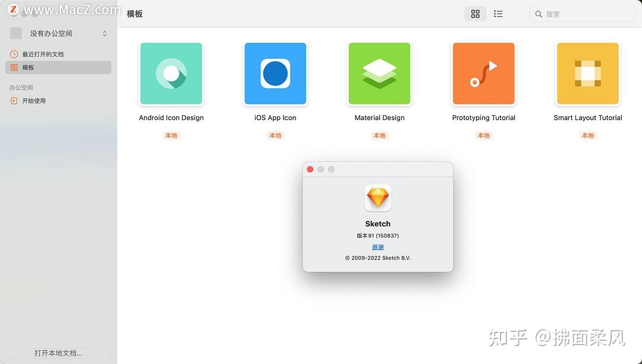This screenshot has width=642, height=364.
Task: Click the 打开本地文档 button
Action: 58,353
